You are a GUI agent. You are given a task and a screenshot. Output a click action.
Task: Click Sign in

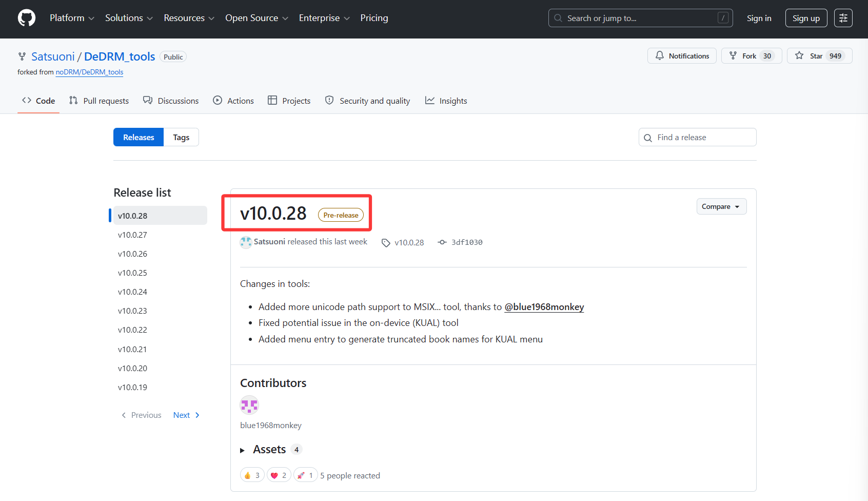(x=759, y=18)
